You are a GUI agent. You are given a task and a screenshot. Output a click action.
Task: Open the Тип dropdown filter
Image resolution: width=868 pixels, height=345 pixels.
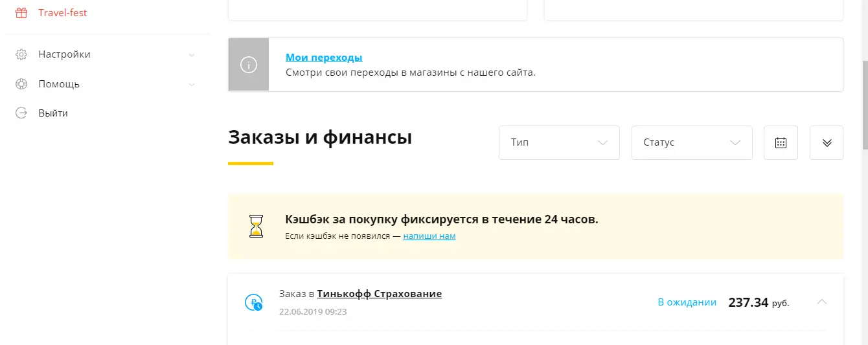559,142
